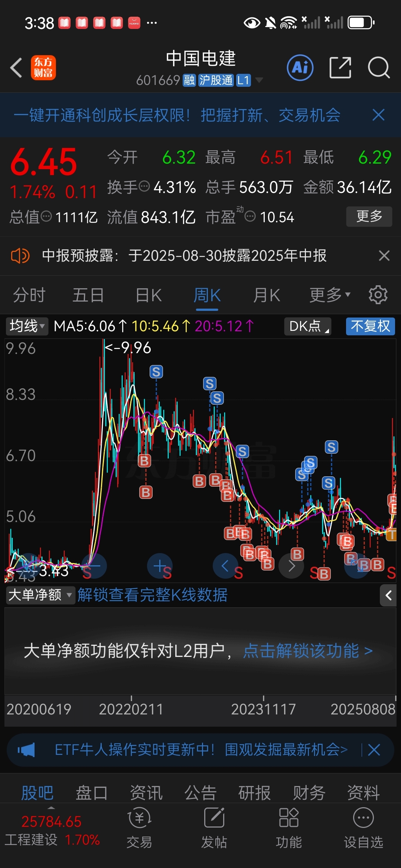Switch to 月K chart tab
This screenshot has width=401, height=868.
(266, 295)
